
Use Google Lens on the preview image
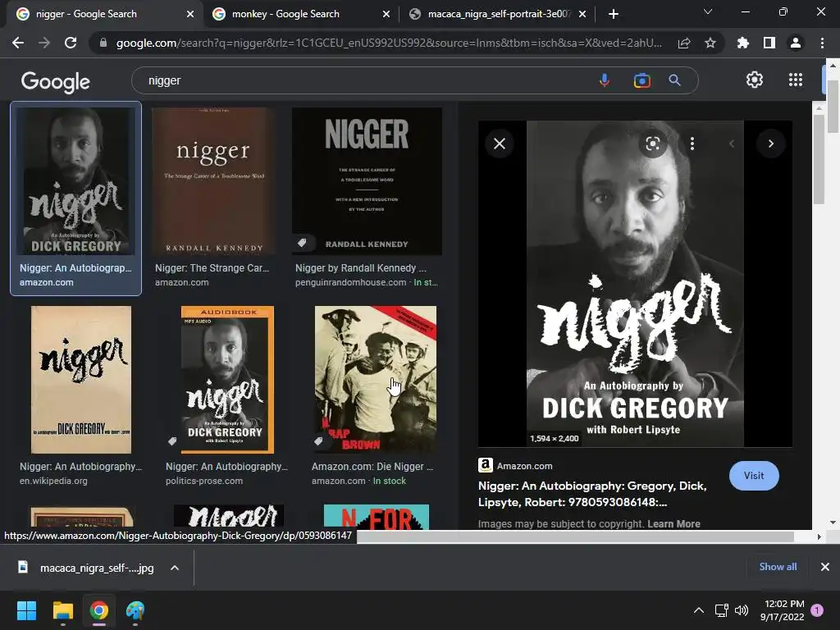tap(652, 144)
